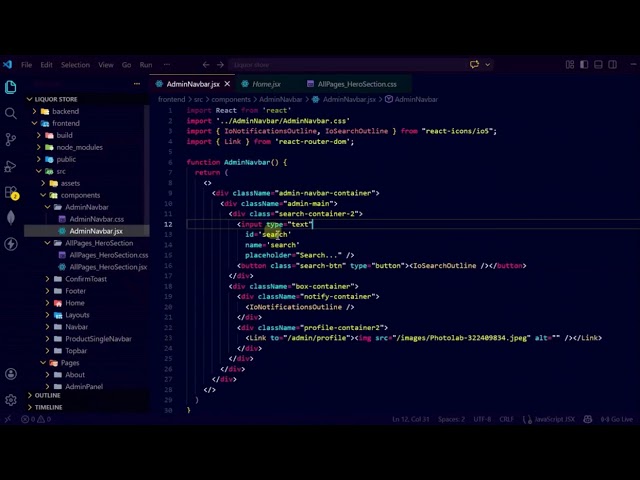Show more menu items ellipsis
Screen dimensions: 640x480
(x=167, y=65)
